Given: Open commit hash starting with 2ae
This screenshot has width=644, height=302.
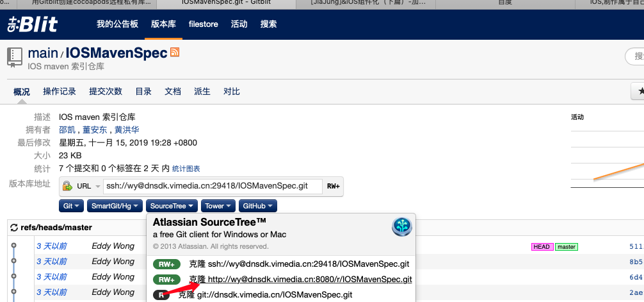Looking at the screenshot, I should (x=636, y=292).
